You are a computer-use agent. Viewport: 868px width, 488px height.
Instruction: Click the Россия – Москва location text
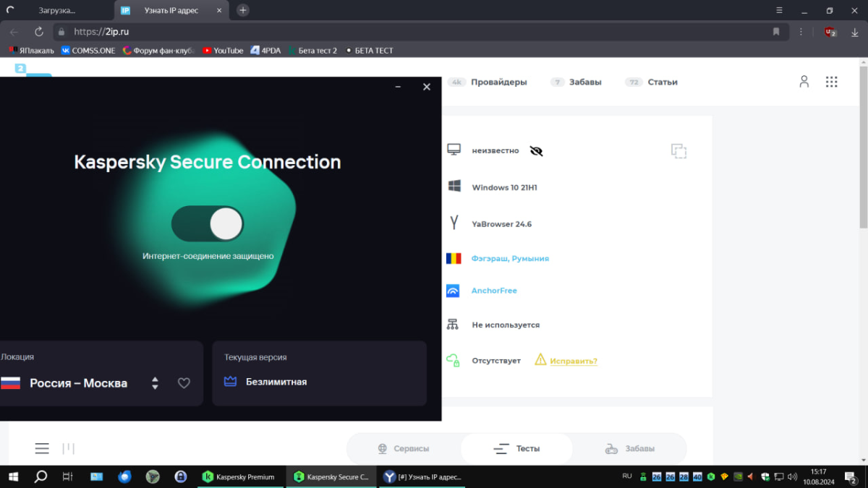[78, 383]
